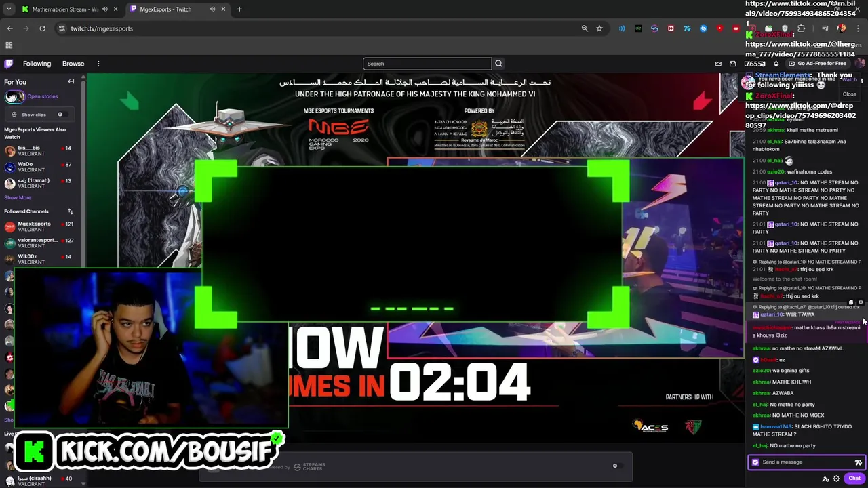Open Wik00z followed channel
This screenshot has height=488, width=868.
coord(41,259)
